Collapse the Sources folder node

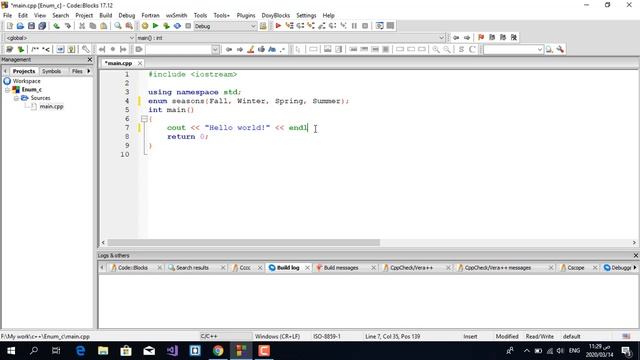coord(16,98)
